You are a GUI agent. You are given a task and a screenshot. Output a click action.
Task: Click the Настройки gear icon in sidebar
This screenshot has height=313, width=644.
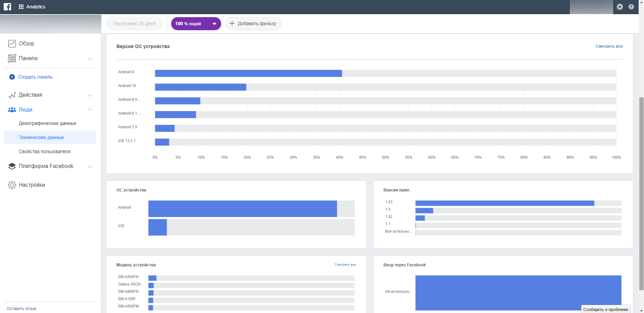click(x=12, y=185)
